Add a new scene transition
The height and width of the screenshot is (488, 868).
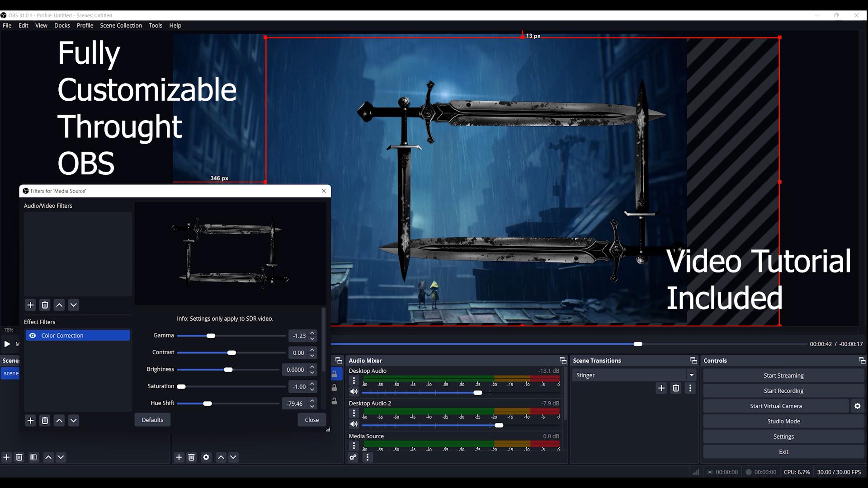[x=661, y=388]
